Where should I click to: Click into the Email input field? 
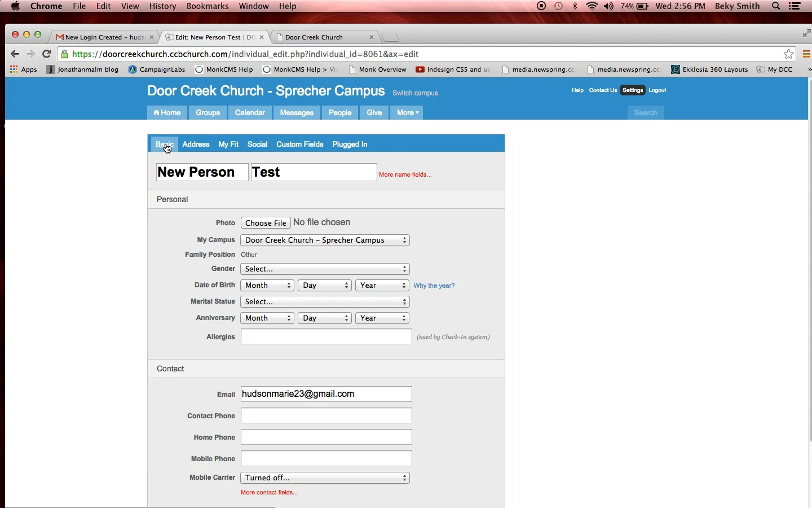pos(326,395)
